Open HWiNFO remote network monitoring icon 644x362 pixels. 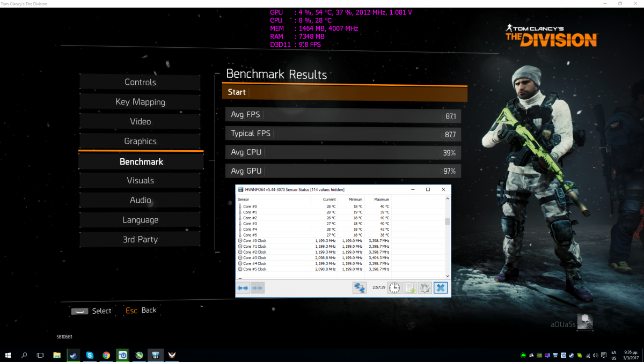pos(359,288)
